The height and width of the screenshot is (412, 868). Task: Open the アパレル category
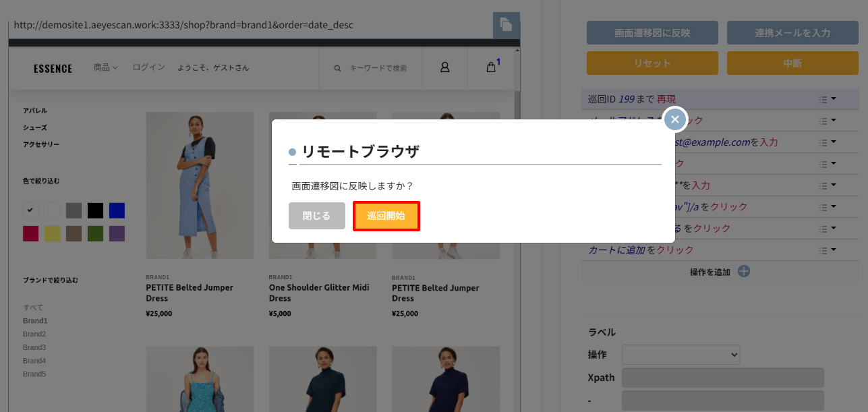click(x=35, y=111)
